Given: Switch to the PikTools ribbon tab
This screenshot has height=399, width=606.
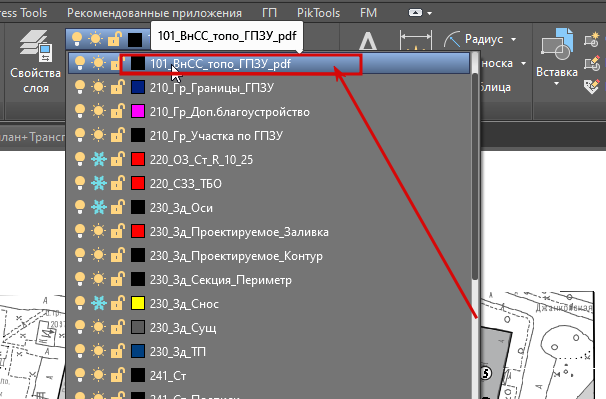Looking at the screenshot, I should (x=318, y=13).
